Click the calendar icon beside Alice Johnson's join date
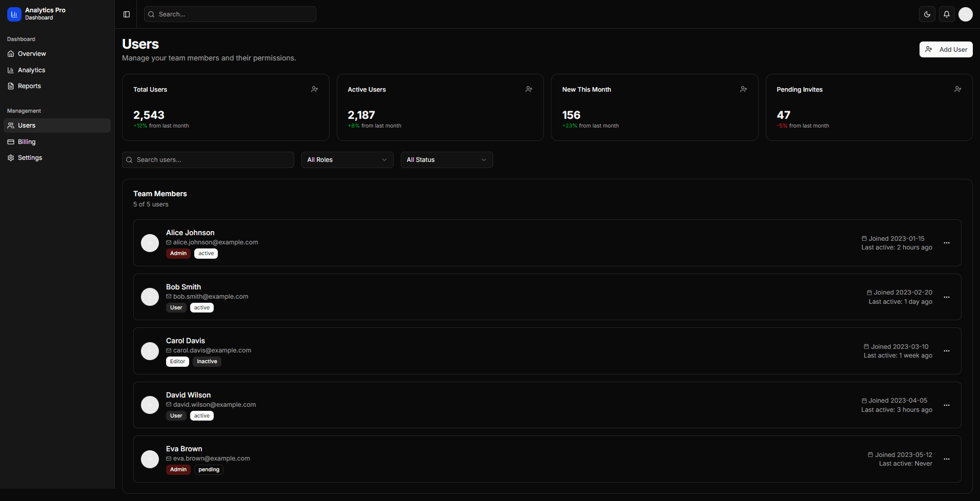Screen dimensions: 980x501 pyautogui.click(x=864, y=238)
